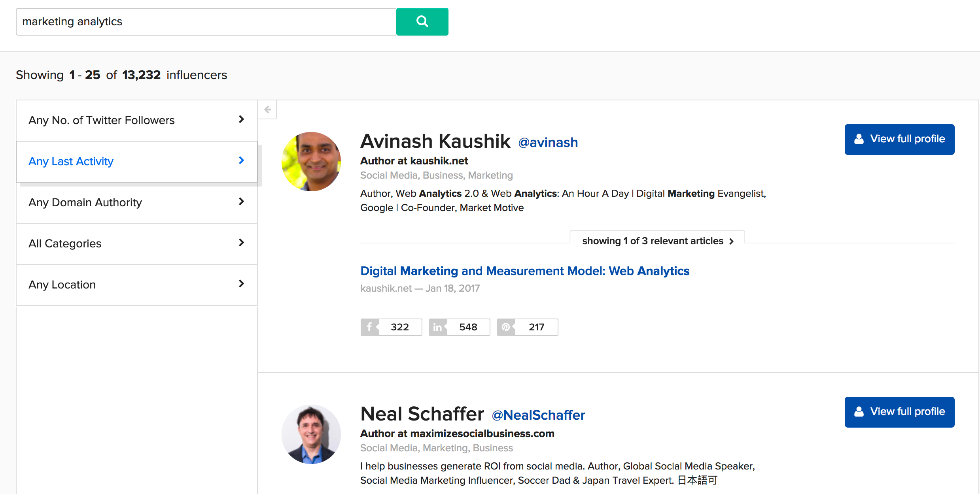This screenshot has height=494, width=980.
Task: Open Digital Marketing and Measurement Model article
Action: [x=524, y=271]
